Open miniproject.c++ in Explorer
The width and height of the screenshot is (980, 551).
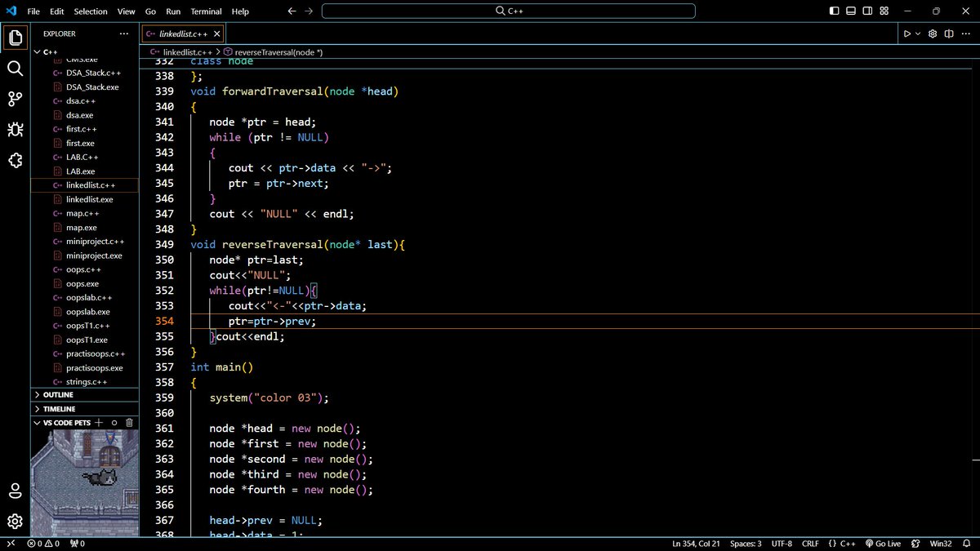(x=85, y=242)
